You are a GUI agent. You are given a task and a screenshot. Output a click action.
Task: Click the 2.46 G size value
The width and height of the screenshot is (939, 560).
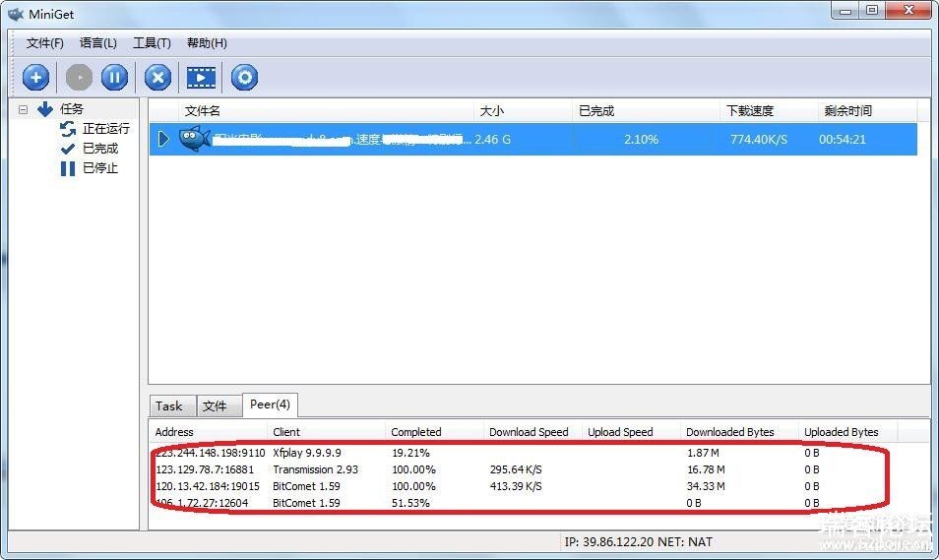click(x=493, y=140)
